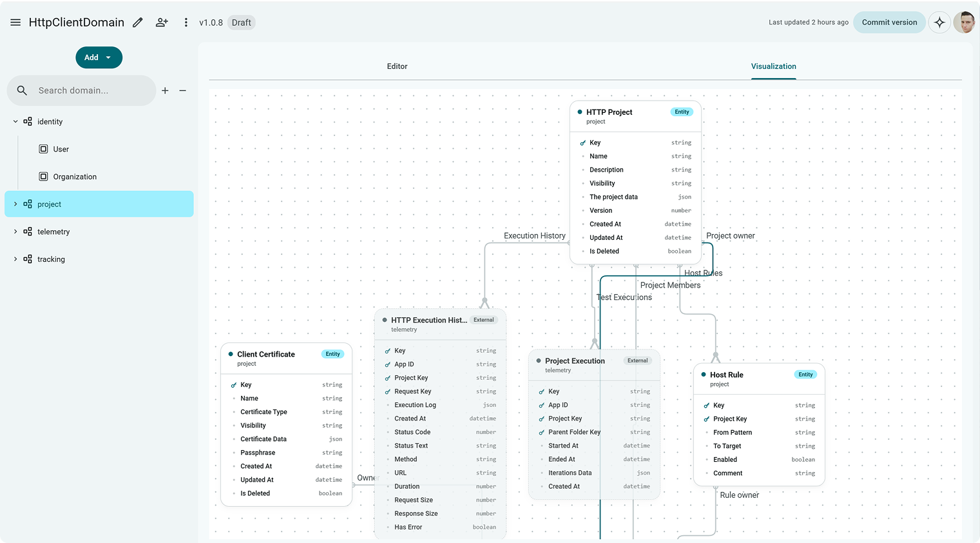Open the AI sparkle assistant button
Viewport: 980px width, 543px height.
(x=939, y=23)
